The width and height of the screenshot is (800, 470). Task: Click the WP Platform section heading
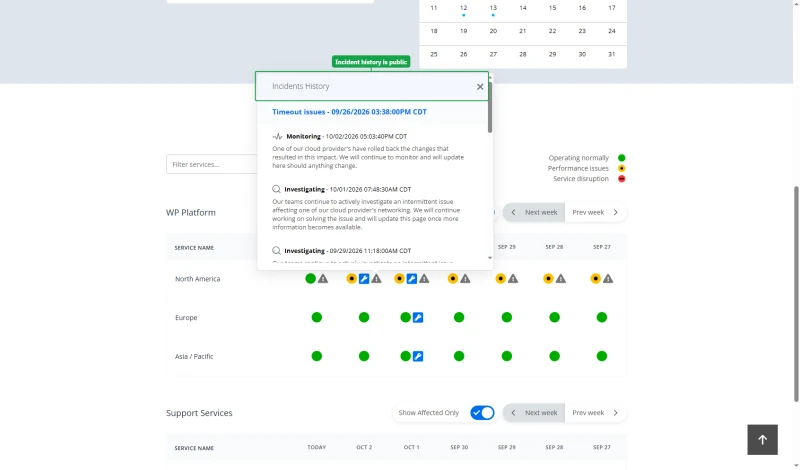coord(191,212)
